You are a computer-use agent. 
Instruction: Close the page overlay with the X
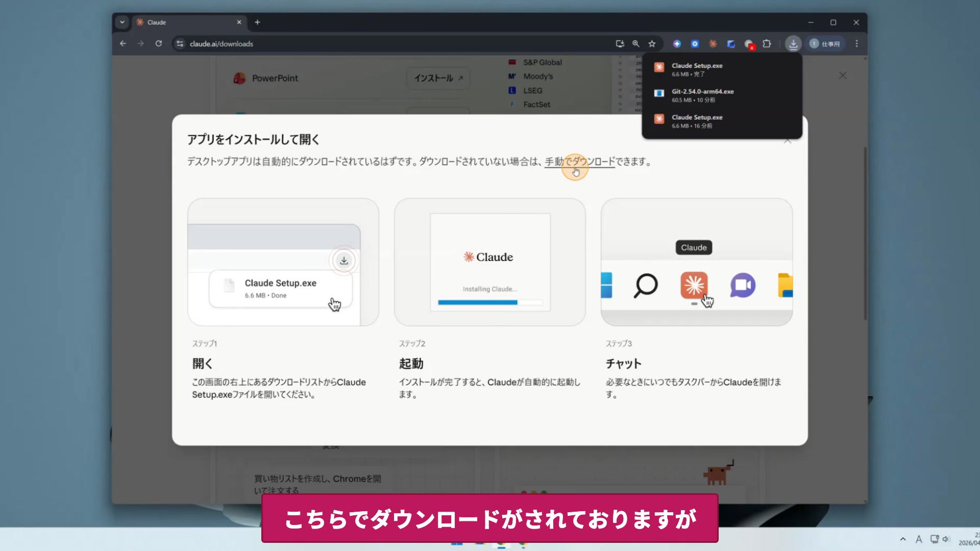point(843,76)
